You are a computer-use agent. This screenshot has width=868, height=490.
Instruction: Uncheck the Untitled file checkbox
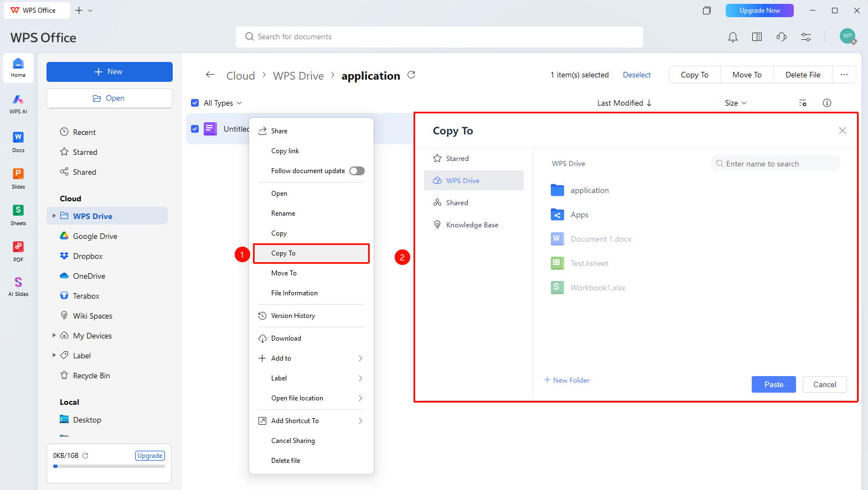[195, 129]
